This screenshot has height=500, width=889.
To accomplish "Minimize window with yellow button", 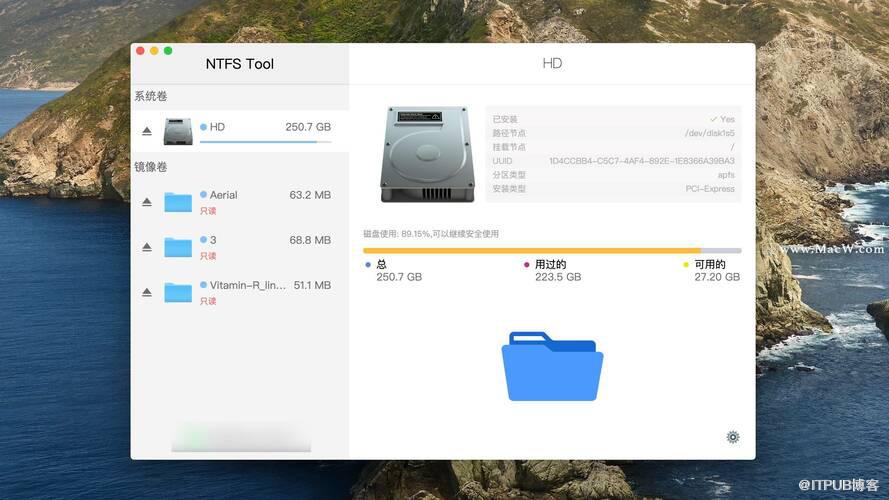I will 154,51.
